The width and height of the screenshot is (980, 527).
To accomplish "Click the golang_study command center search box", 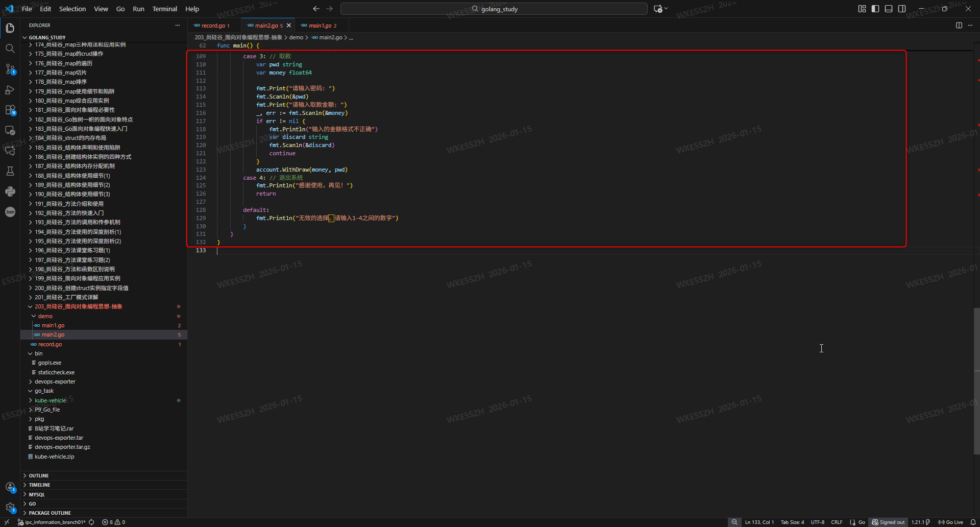I will coord(494,9).
